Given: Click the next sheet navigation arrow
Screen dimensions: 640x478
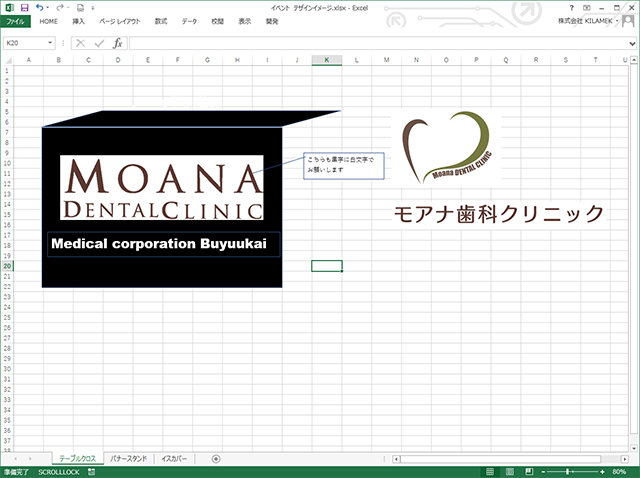Looking at the screenshot, I should (30, 459).
